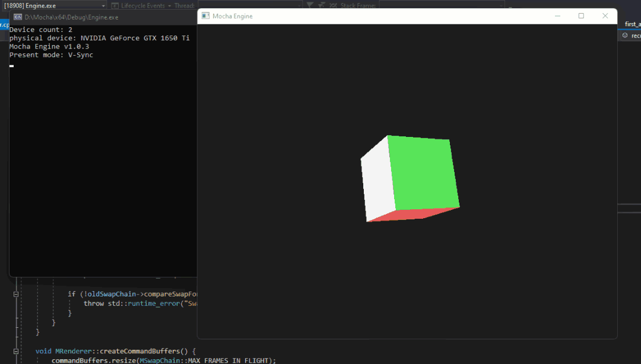Click the 'physical device: NVIDIA GeForce GTX 1650 Ti' line
Image resolution: width=641 pixels, height=364 pixels.
point(99,38)
